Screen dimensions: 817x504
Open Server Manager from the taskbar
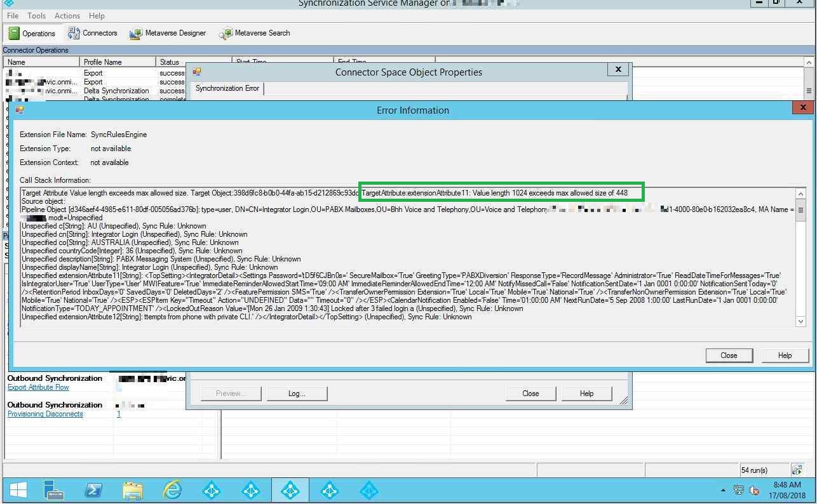(x=55, y=490)
